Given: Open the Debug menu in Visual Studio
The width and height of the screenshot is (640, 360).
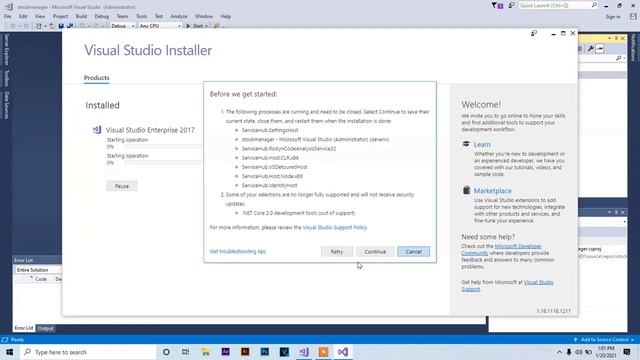Looking at the screenshot, I should (102, 16).
